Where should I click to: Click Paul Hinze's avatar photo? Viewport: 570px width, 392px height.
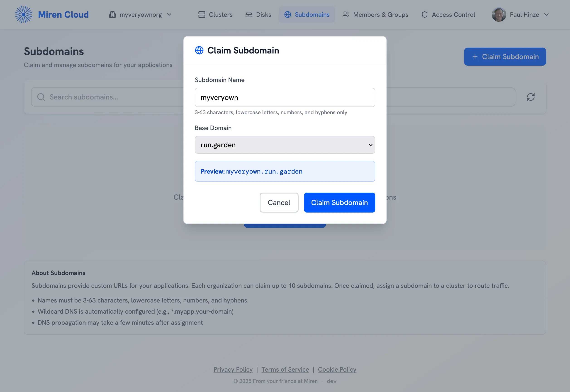(499, 15)
